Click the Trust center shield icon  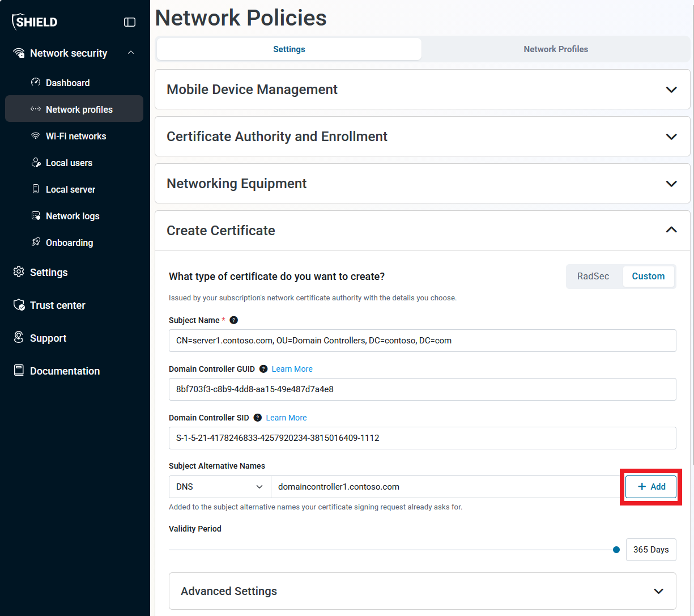(x=19, y=304)
